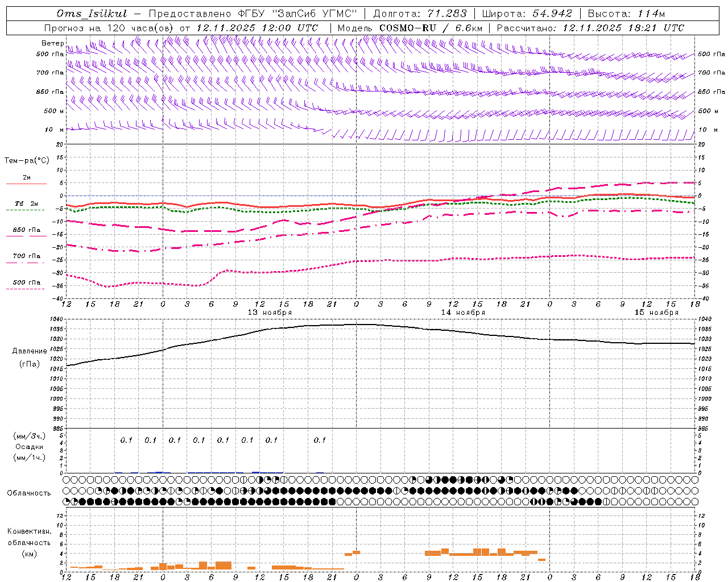728x582 pixels.
Task: Click the Осадки precipitation label
Action: point(29,447)
